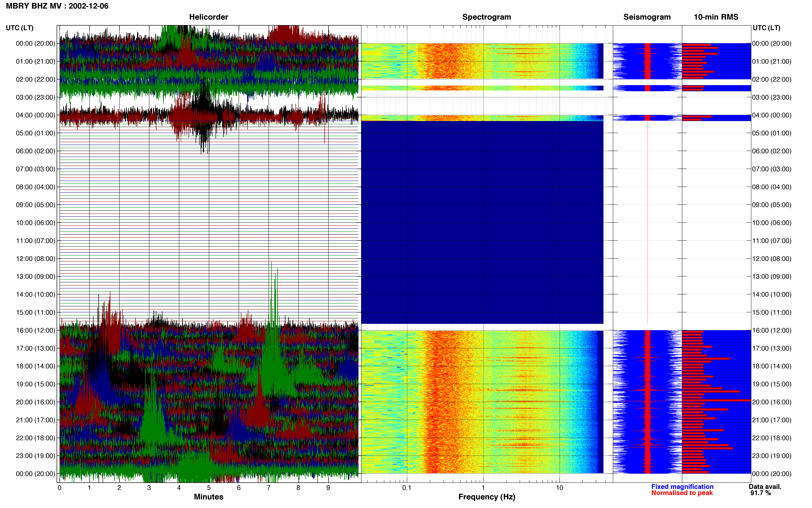Click the 'Spectrogram' panel heading
Image resolution: width=812 pixels, height=508 pixels.
point(487,17)
